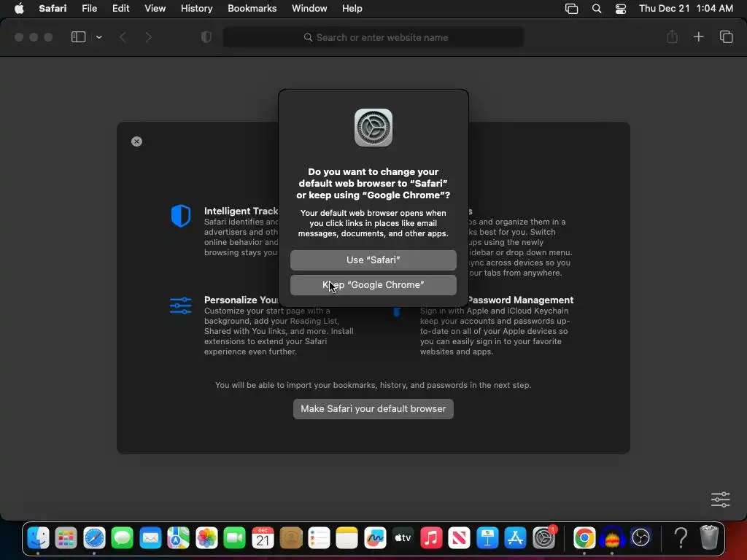Screen dimensions: 747x560
Task: Open News from the Dock
Action: 460,538
